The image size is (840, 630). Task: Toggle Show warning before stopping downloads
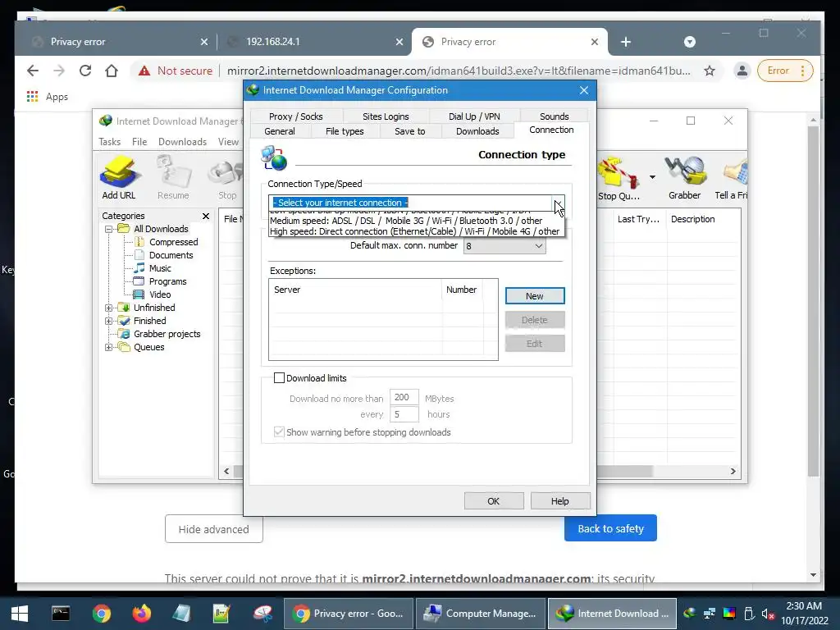(x=279, y=431)
